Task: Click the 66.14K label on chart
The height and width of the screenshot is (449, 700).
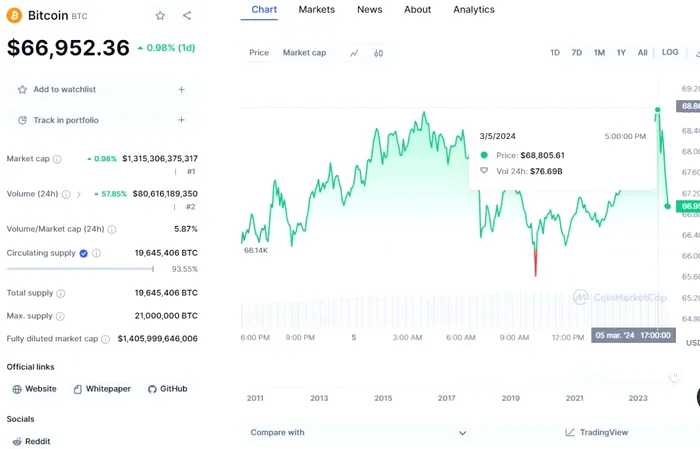Action: coord(256,250)
